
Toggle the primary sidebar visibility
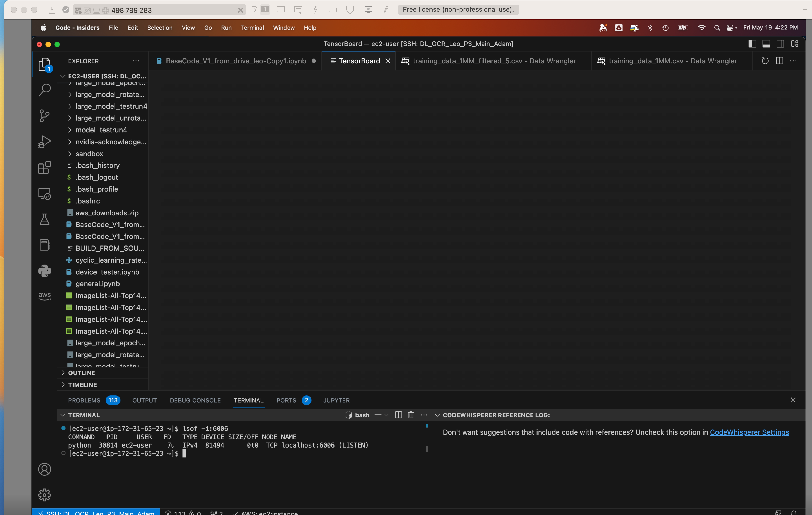point(752,43)
